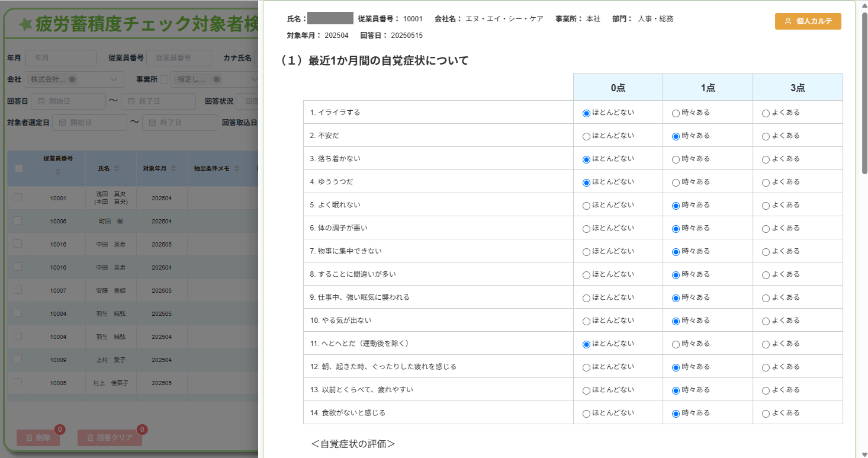Open the 対象者選定日 開始日 date picker
Image resolution: width=868 pixels, height=458 pixels.
tap(89, 123)
